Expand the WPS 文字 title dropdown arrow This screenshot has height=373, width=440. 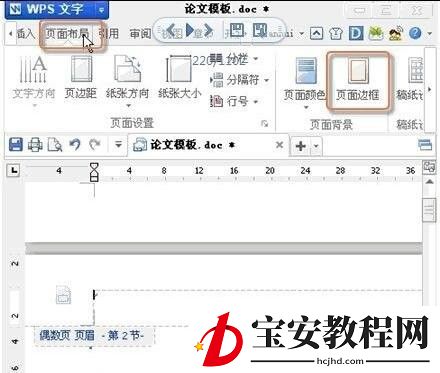tap(102, 10)
